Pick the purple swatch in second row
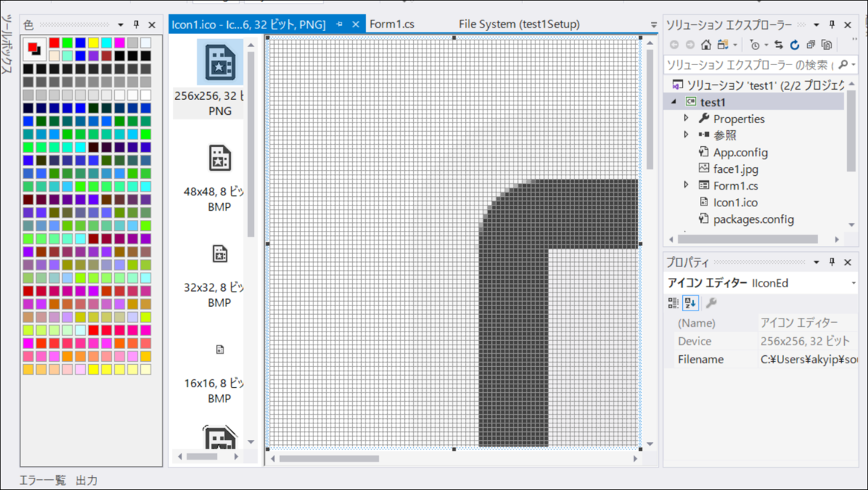Viewport: 868px width, 490px height. pos(93,56)
